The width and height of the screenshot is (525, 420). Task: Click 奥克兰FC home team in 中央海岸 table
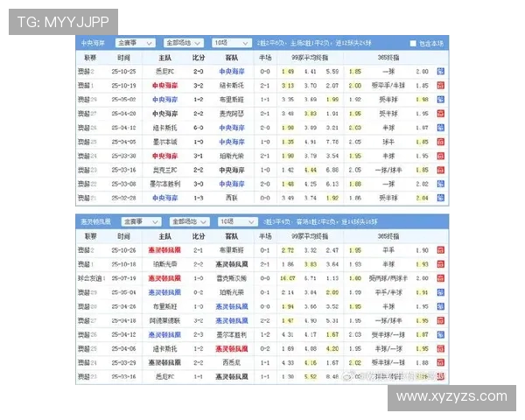click(164, 170)
